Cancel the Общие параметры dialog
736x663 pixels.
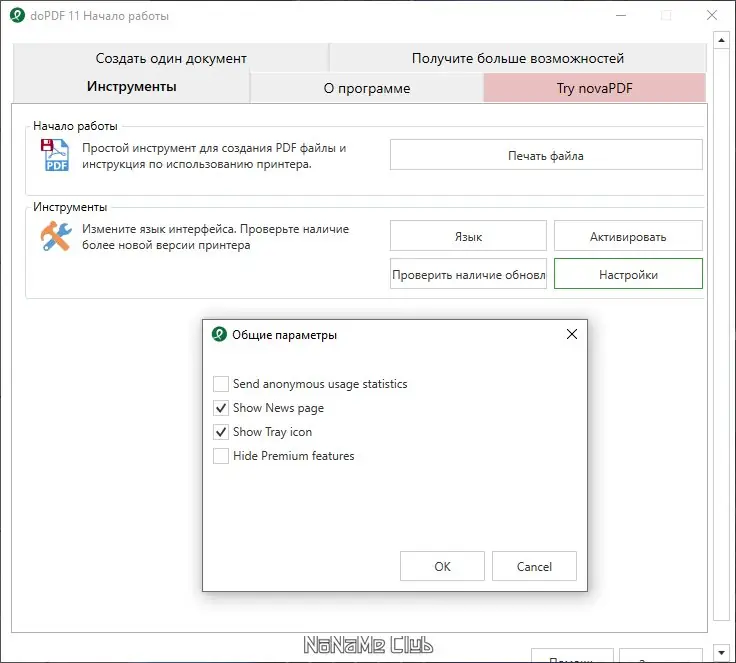tap(534, 566)
